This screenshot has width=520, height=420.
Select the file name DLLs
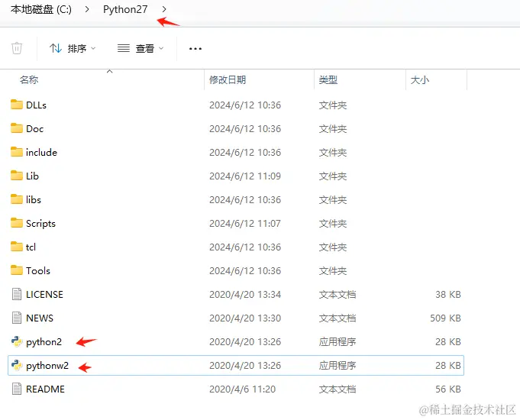point(36,105)
